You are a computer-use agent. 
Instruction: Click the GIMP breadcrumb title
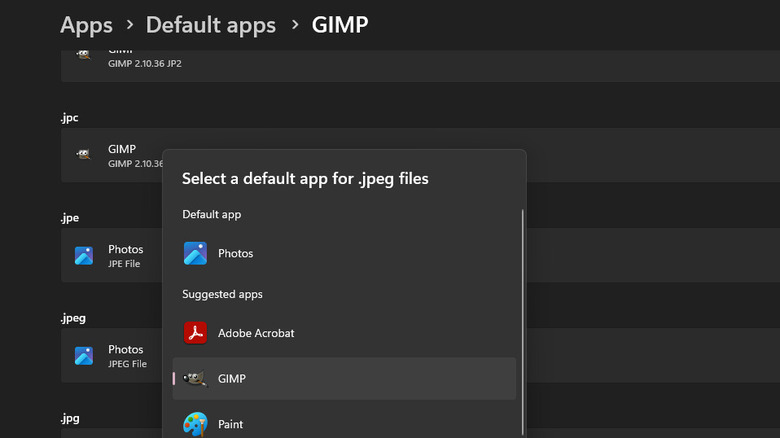pyautogui.click(x=340, y=25)
